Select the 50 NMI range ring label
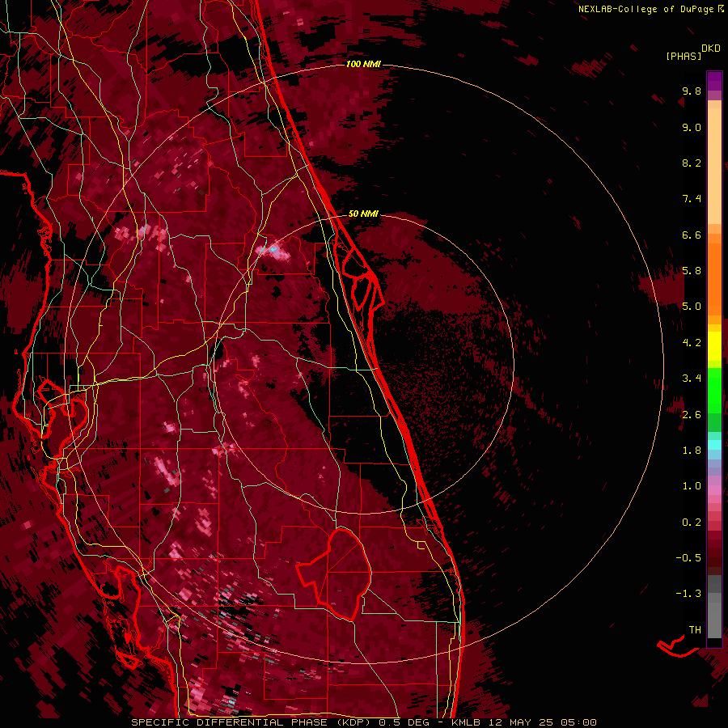The height and width of the screenshot is (728, 728). (x=363, y=214)
